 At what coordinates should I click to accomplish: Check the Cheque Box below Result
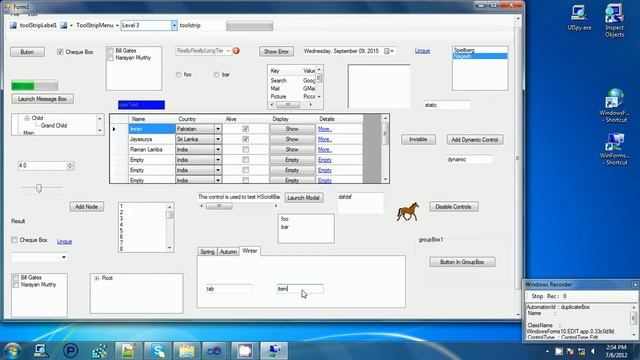tap(14, 240)
